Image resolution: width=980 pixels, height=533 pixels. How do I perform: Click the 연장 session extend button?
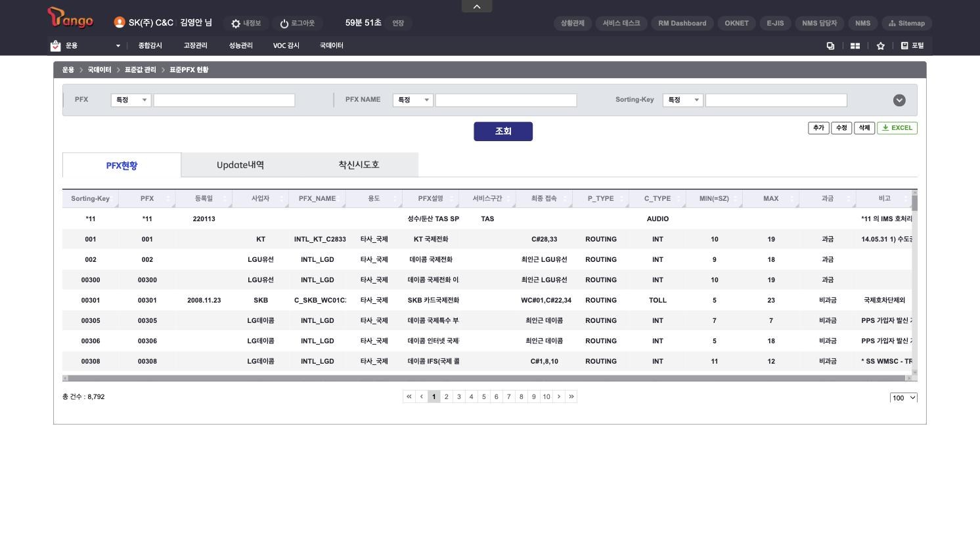(x=398, y=23)
